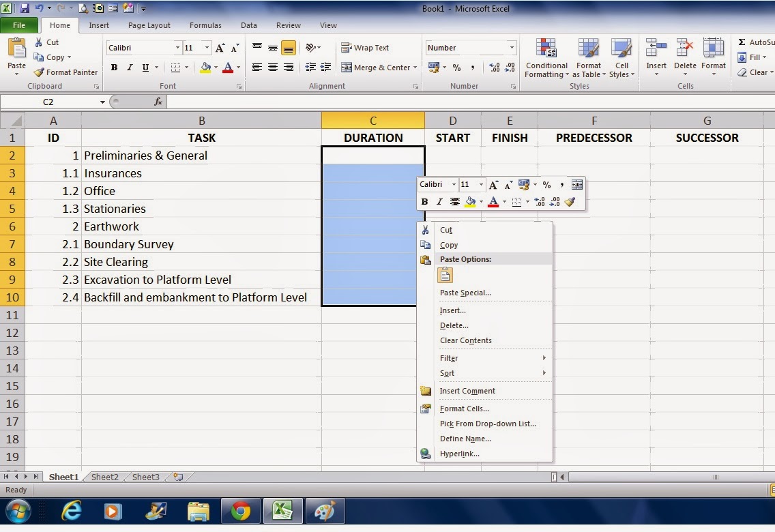Choose Clear Contents in context menu
The width and height of the screenshot is (775, 532).
coord(466,340)
